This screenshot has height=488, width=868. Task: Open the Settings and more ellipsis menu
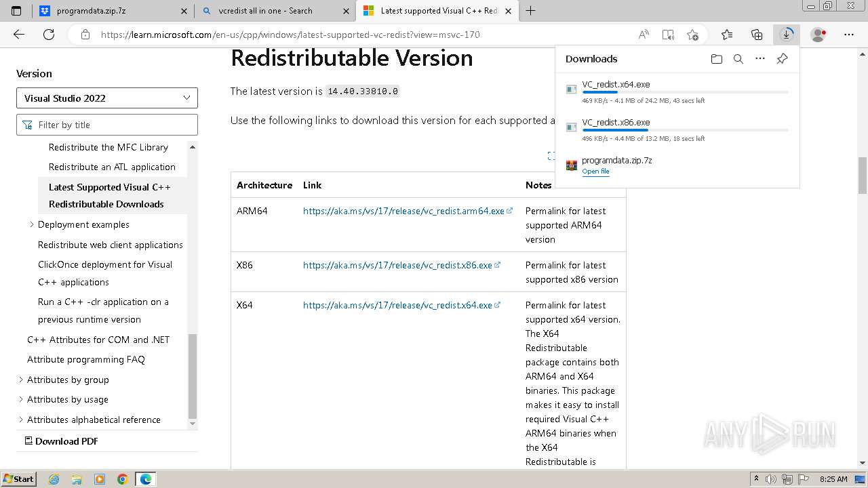point(849,35)
